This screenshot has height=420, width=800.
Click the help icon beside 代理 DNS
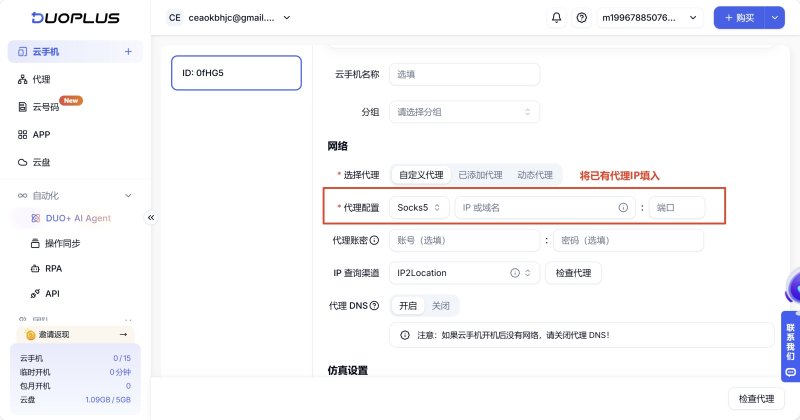point(374,305)
